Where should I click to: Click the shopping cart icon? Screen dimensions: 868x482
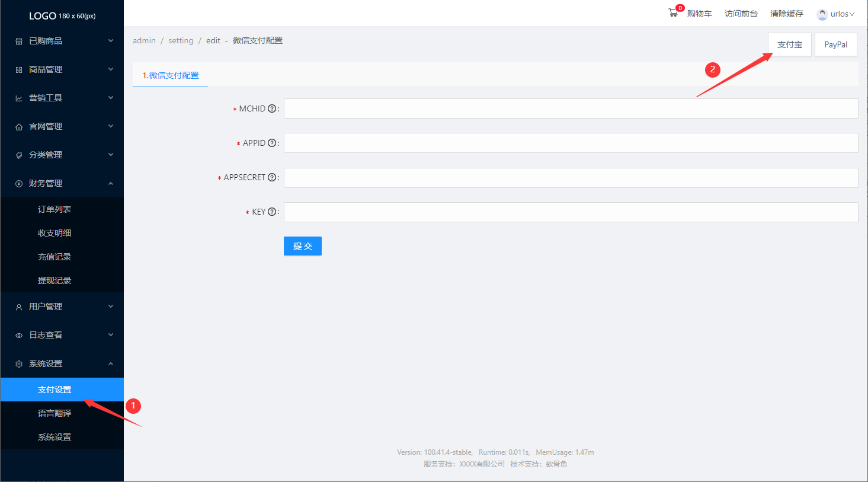[673, 13]
